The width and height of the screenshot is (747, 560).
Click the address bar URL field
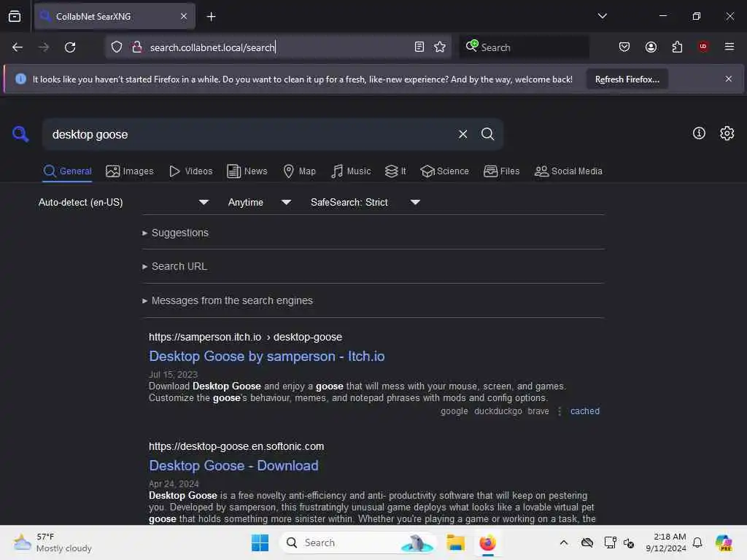pos(279,47)
